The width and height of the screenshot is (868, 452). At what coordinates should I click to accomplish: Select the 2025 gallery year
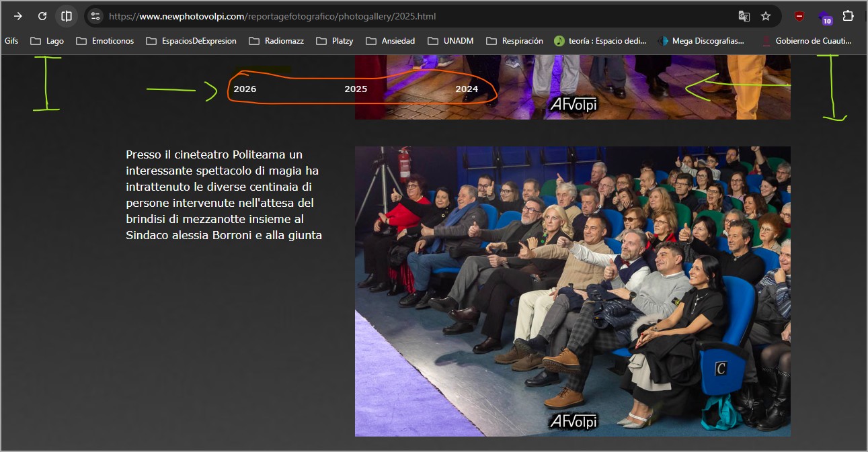(356, 89)
